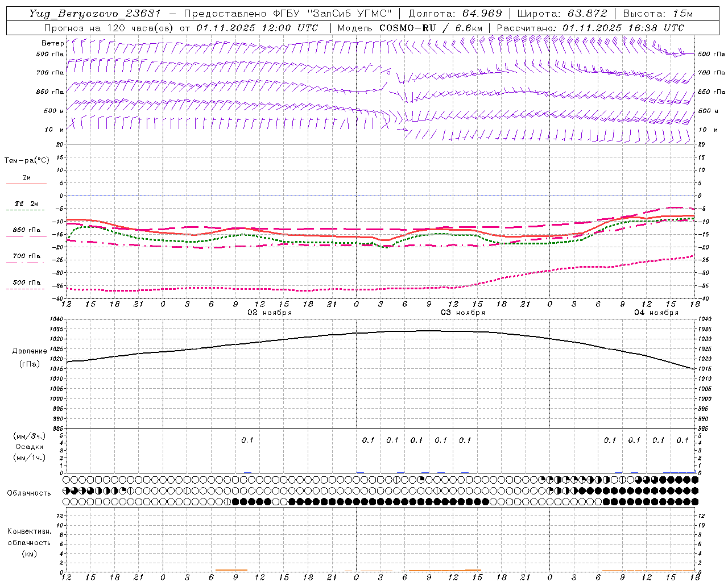Click the Тем-ра(°C) panel label

click(x=27, y=161)
